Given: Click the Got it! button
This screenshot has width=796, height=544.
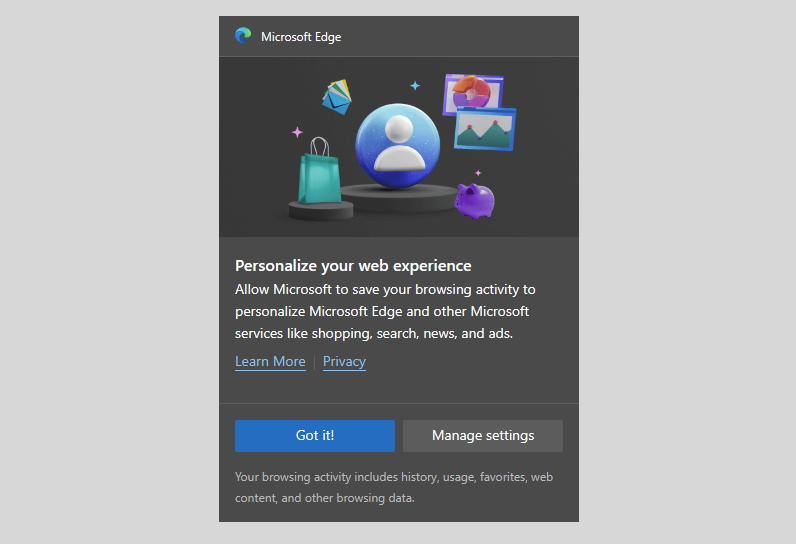Looking at the screenshot, I should 315,435.
